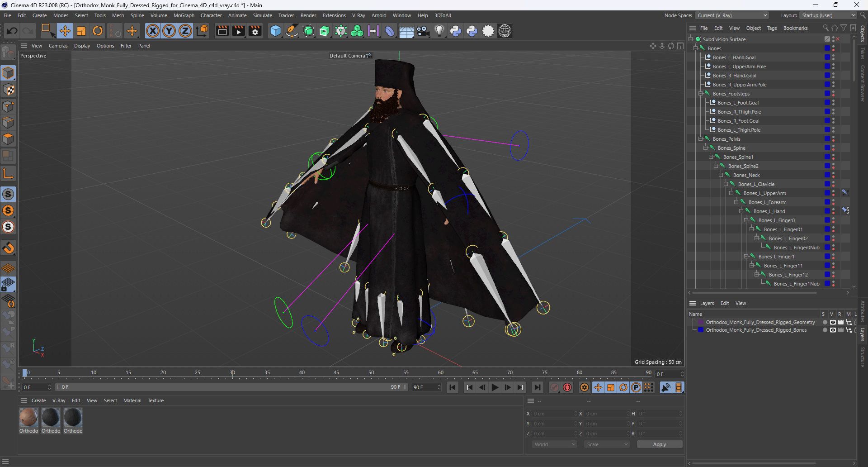The width and height of the screenshot is (868, 467).
Task: Open Edit Render Settings icon
Action: [x=255, y=31]
